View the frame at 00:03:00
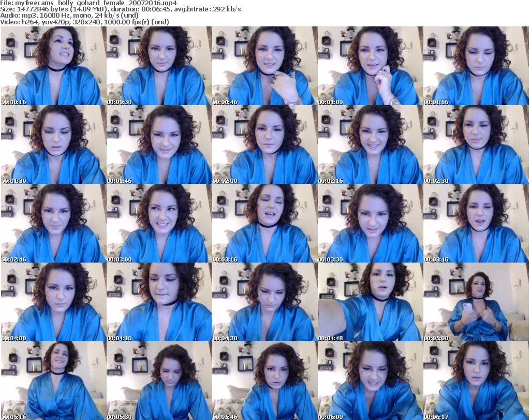530x420 pixels. (159, 224)
